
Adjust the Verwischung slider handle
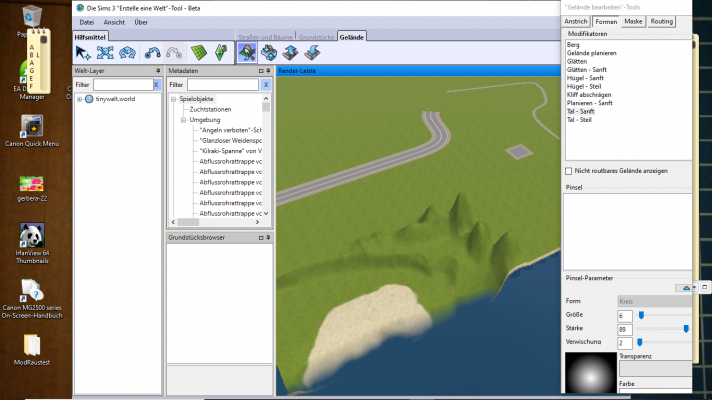click(x=640, y=342)
